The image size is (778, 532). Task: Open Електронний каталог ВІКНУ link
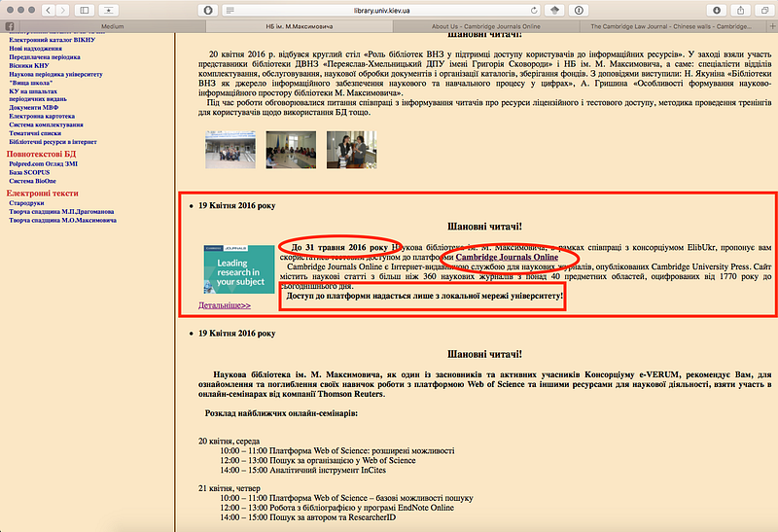pos(53,40)
